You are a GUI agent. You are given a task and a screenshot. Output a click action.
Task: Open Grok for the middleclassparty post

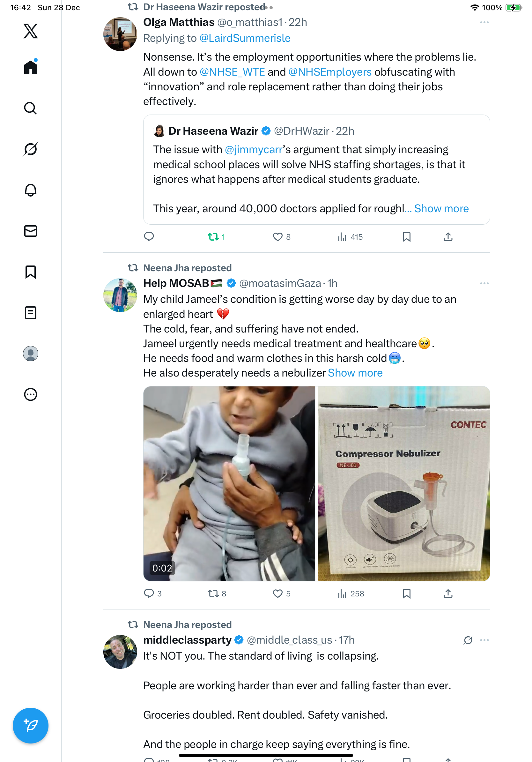pos(468,640)
